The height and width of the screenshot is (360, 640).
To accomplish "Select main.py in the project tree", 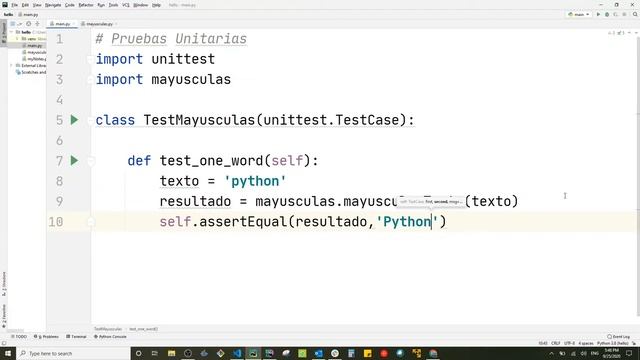I will click(33, 45).
